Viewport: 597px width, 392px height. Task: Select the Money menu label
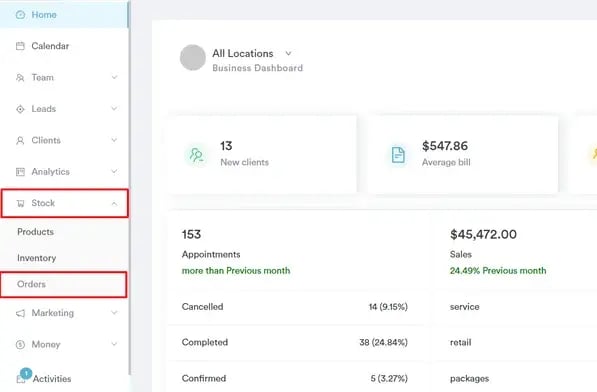click(46, 345)
